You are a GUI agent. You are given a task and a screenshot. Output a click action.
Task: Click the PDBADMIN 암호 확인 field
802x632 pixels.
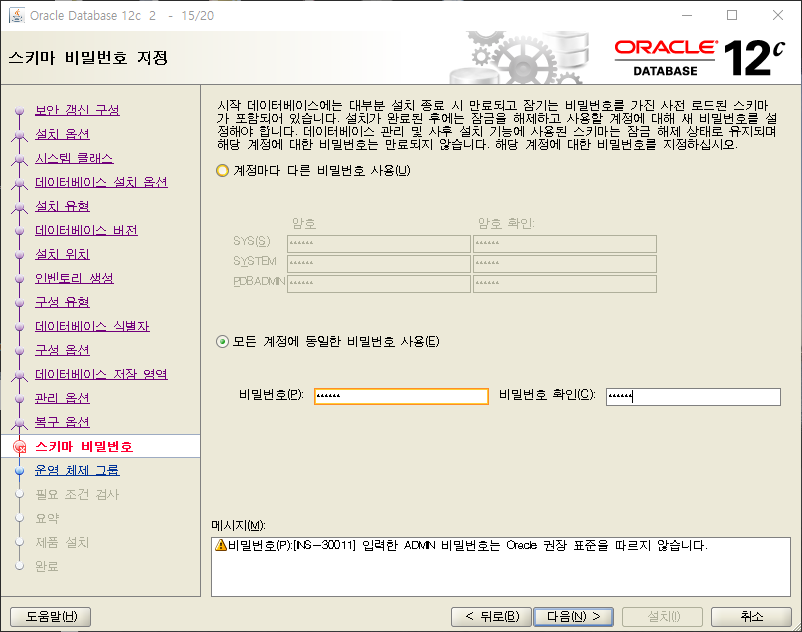565,283
